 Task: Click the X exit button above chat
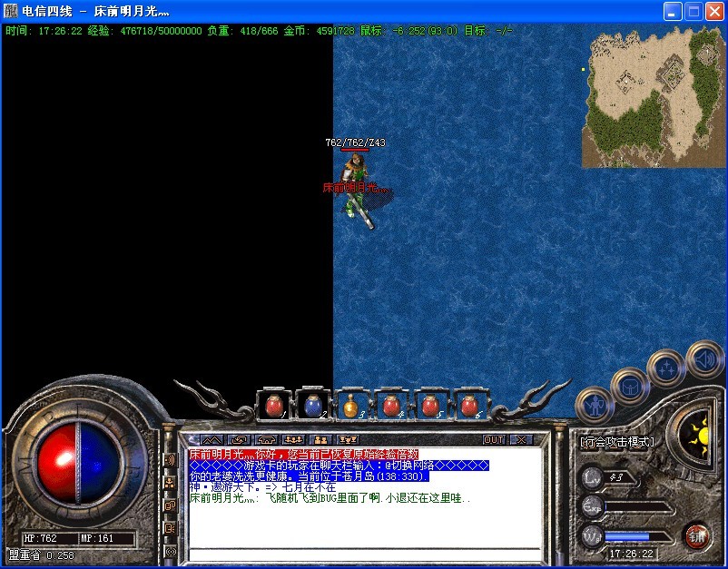click(x=521, y=439)
